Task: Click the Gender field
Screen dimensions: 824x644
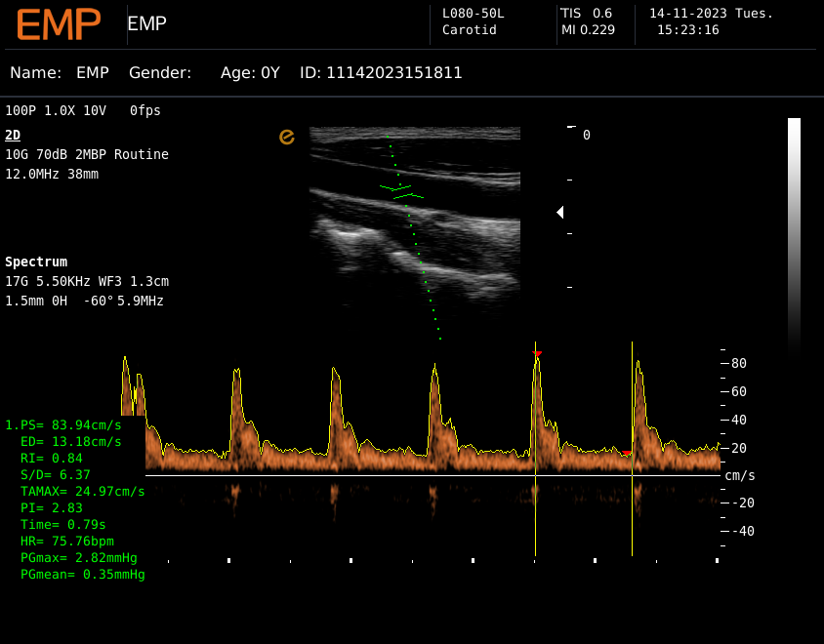Action: (160, 73)
